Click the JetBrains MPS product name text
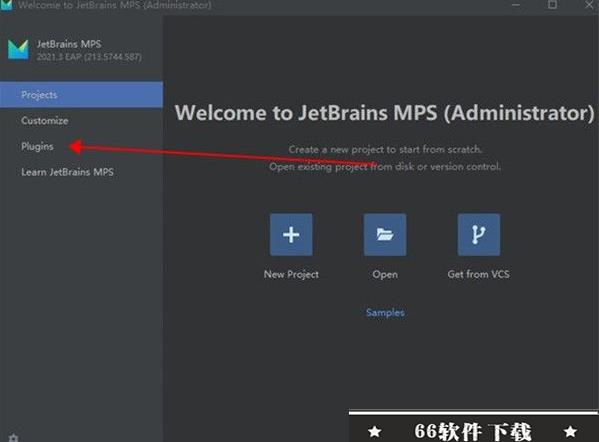This screenshot has height=442, width=599. click(69, 44)
